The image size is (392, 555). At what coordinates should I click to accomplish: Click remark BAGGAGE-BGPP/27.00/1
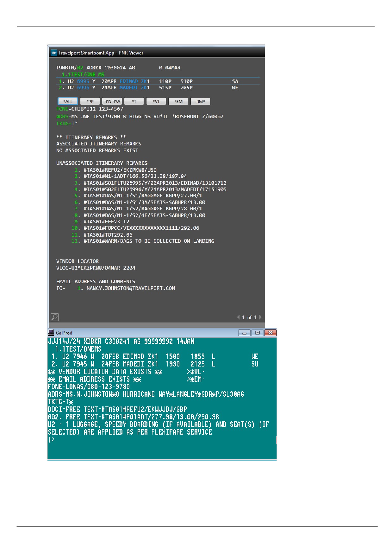tap(143, 196)
